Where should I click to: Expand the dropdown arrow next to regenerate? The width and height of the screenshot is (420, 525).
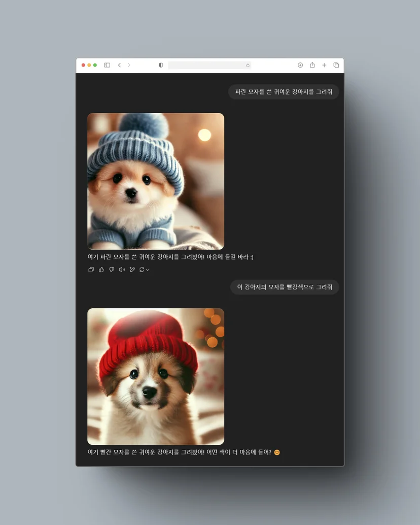tap(148, 270)
